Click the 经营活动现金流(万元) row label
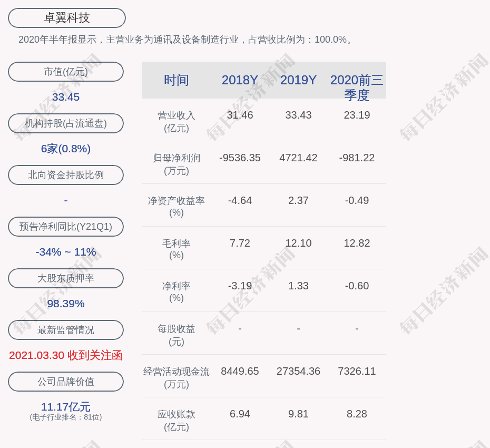Viewport: 490px width, 448px height. tap(177, 378)
